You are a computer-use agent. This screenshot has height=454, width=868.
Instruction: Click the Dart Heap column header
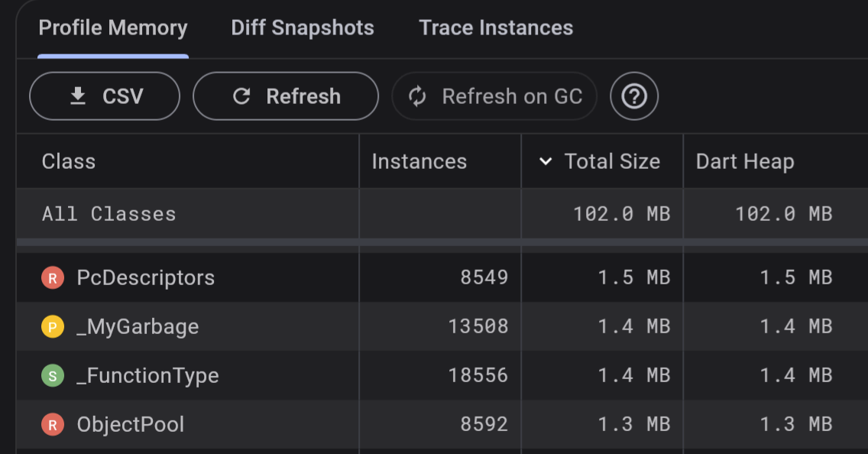point(745,161)
